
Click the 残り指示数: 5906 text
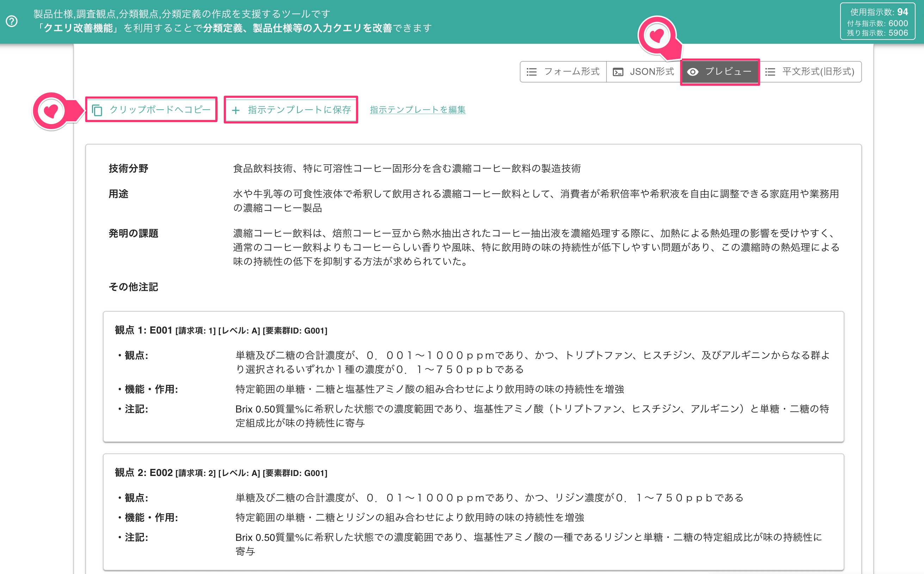coord(877,33)
